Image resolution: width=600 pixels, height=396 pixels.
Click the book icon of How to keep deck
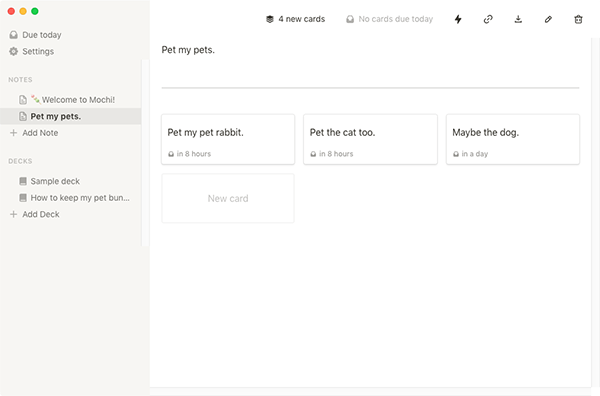click(x=23, y=198)
